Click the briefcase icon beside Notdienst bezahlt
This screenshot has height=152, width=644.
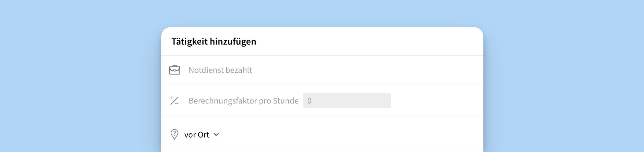tap(174, 70)
